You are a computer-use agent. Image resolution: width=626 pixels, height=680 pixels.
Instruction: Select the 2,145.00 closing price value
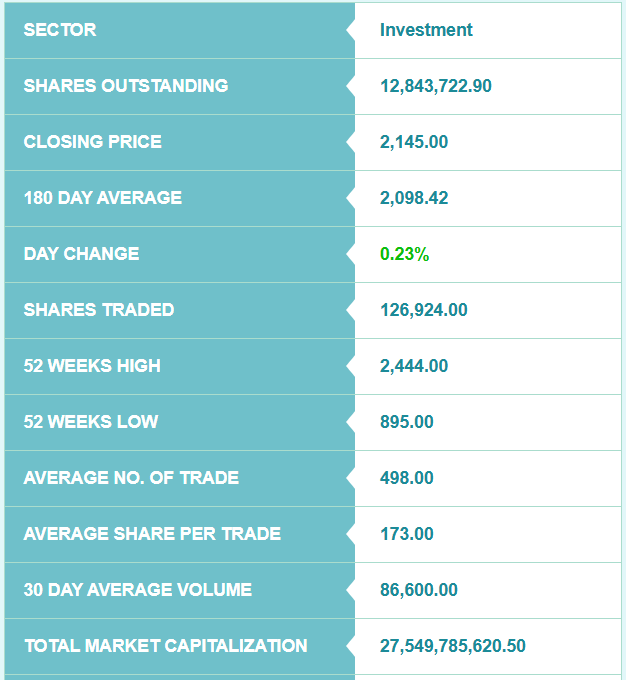click(x=414, y=142)
